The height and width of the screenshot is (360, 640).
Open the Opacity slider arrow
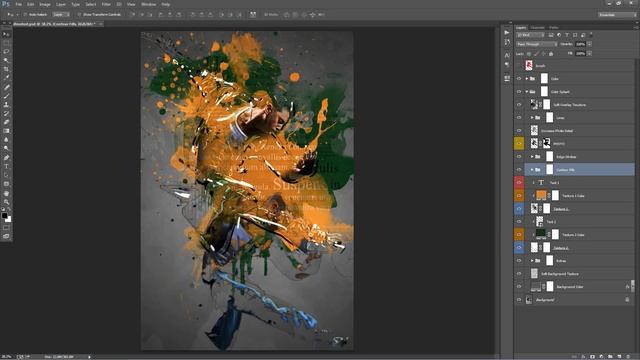pyautogui.click(x=589, y=44)
